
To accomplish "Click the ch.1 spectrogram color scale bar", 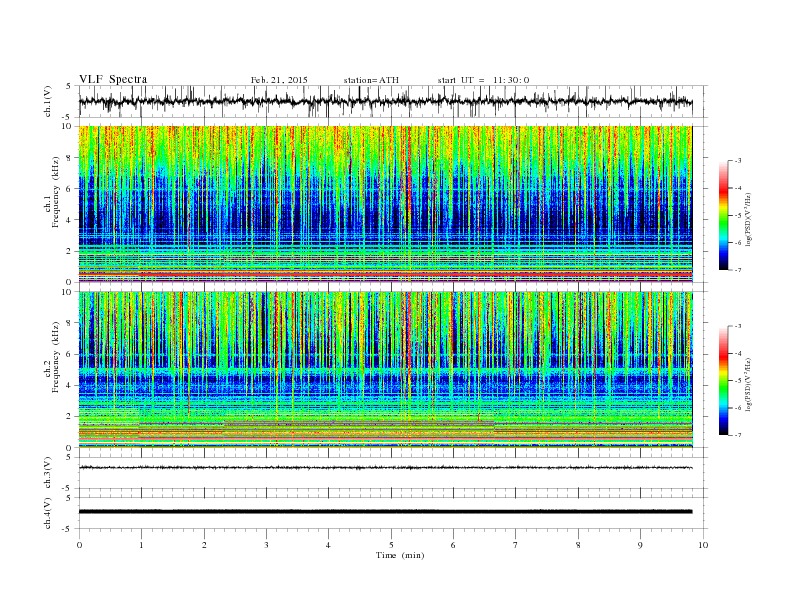I will [723, 216].
